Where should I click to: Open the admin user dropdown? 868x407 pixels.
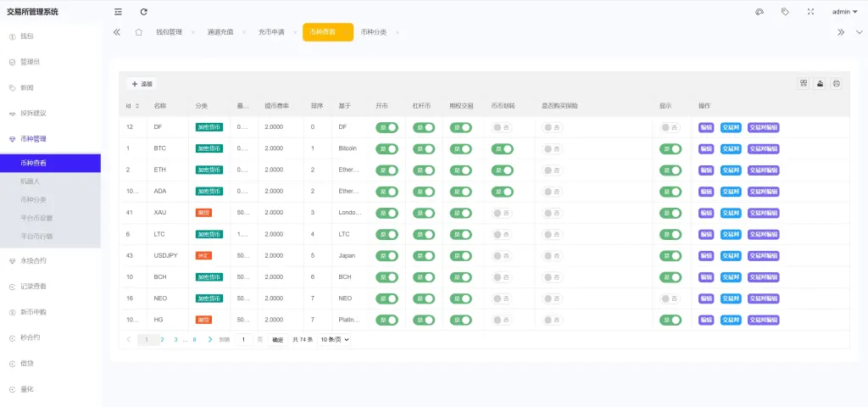pyautogui.click(x=845, y=12)
